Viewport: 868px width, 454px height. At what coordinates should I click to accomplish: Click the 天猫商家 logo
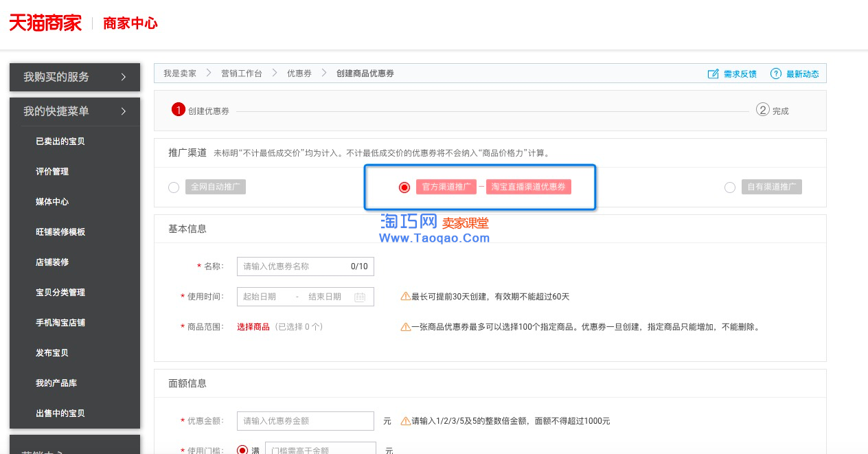point(45,23)
